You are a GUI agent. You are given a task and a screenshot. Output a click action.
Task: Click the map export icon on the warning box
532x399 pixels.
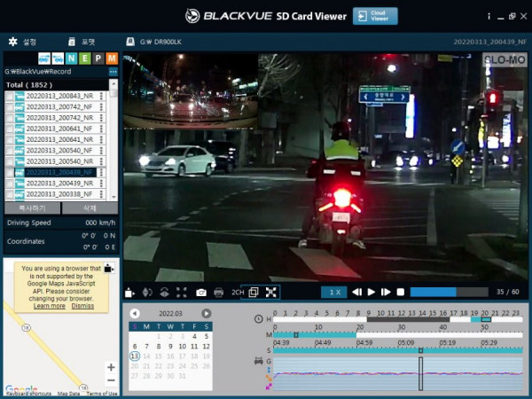coord(108,268)
